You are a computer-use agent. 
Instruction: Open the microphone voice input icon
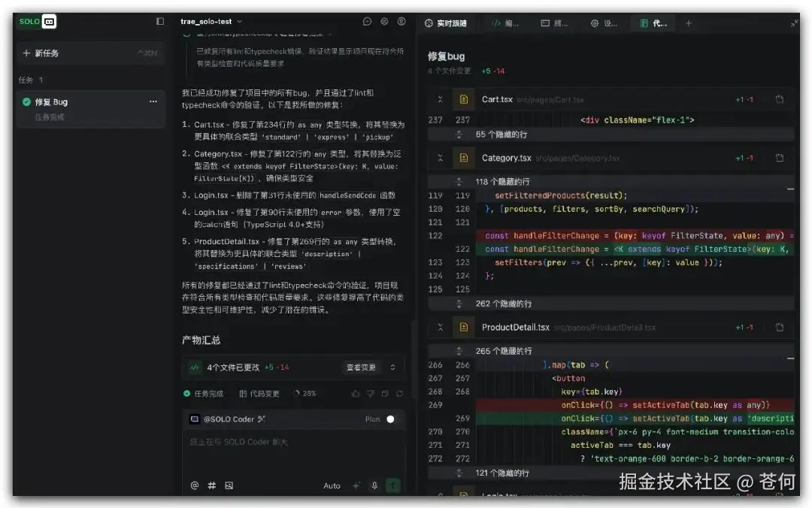coord(374,485)
